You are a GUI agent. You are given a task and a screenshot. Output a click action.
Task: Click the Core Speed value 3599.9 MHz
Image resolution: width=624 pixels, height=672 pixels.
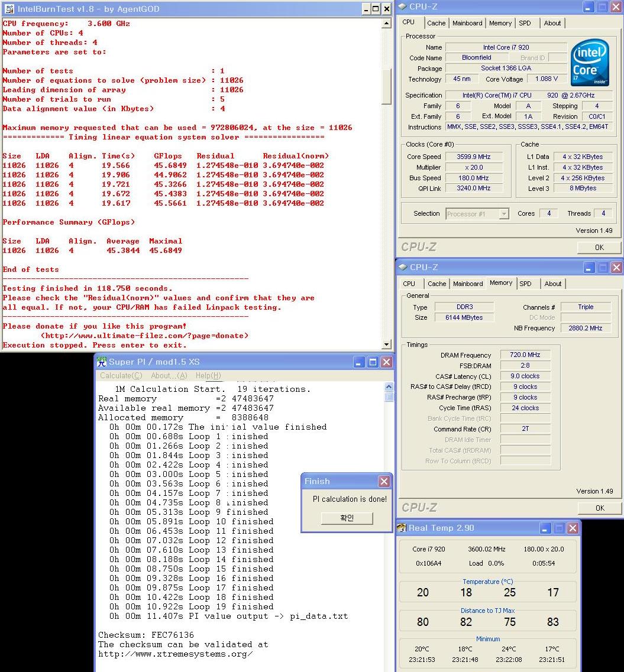(x=473, y=157)
